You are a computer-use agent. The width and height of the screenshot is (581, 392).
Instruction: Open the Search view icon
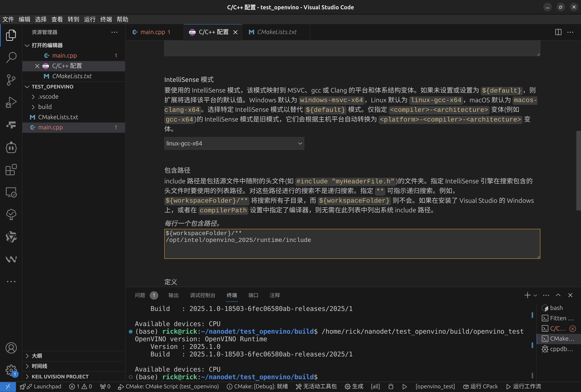tap(11, 58)
